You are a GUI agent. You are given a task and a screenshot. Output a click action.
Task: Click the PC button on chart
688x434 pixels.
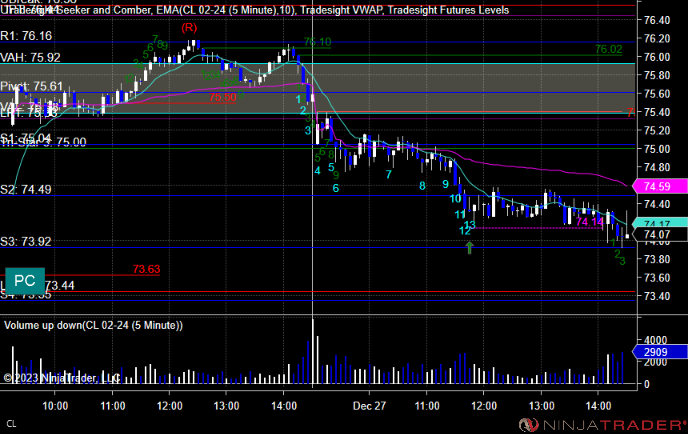[x=25, y=280]
